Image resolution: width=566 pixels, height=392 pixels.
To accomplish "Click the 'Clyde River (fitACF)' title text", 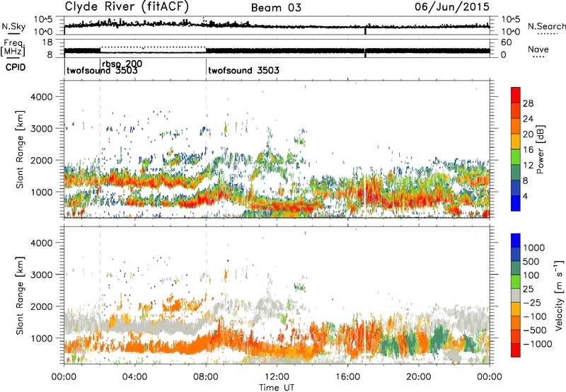I will 127,6.
